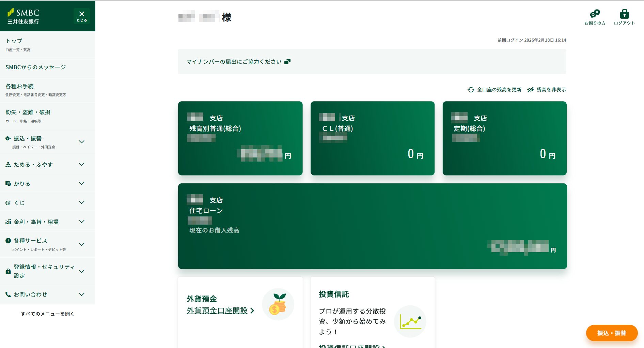
Task: Select 各種お手続 in the side menu
Action: [x=20, y=86]
